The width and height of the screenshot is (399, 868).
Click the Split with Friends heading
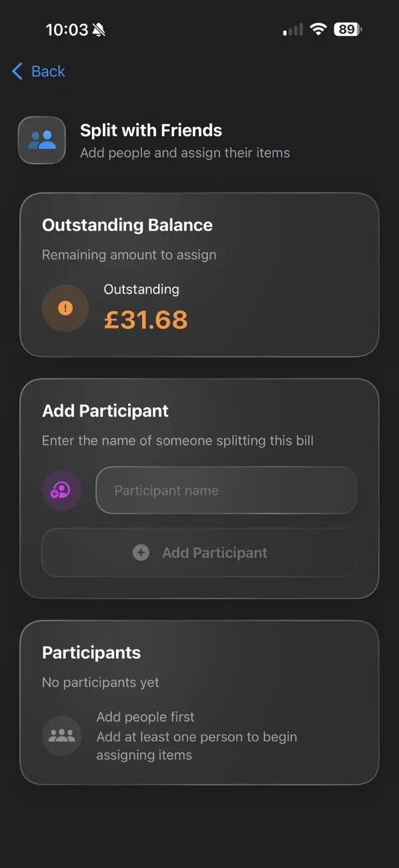151,130
